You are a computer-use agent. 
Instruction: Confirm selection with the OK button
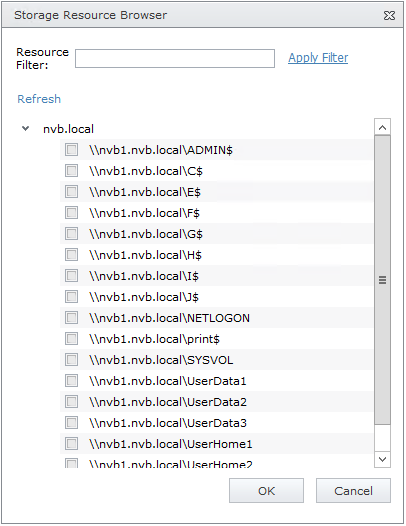pyautogui.click(x=266, y=491)
